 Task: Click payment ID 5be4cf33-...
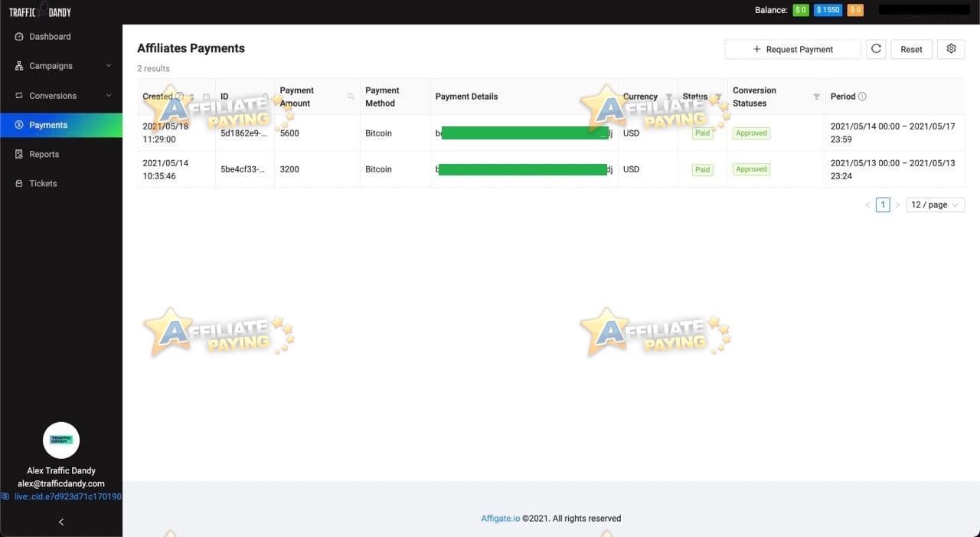click(x=243, y=169)
